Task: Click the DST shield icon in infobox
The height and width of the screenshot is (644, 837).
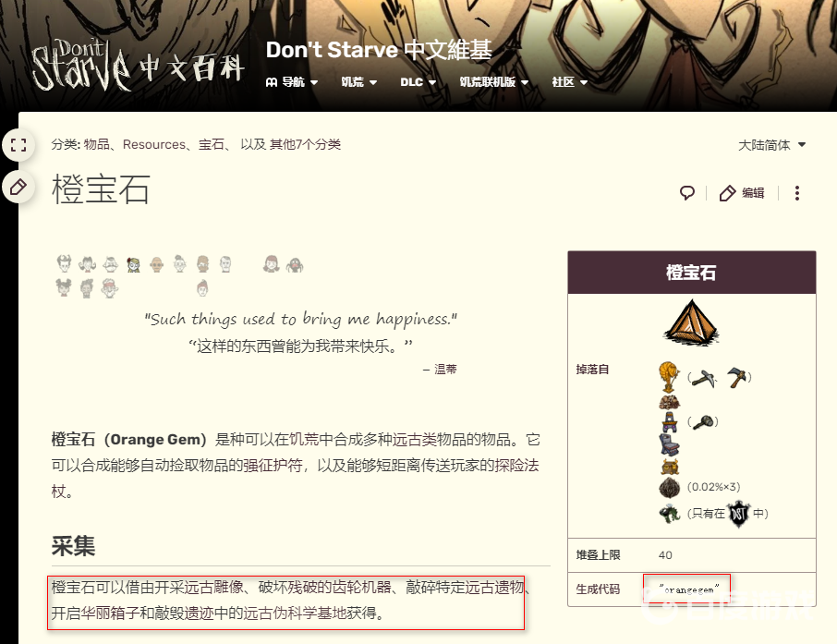Action: (x=739, y=514)
